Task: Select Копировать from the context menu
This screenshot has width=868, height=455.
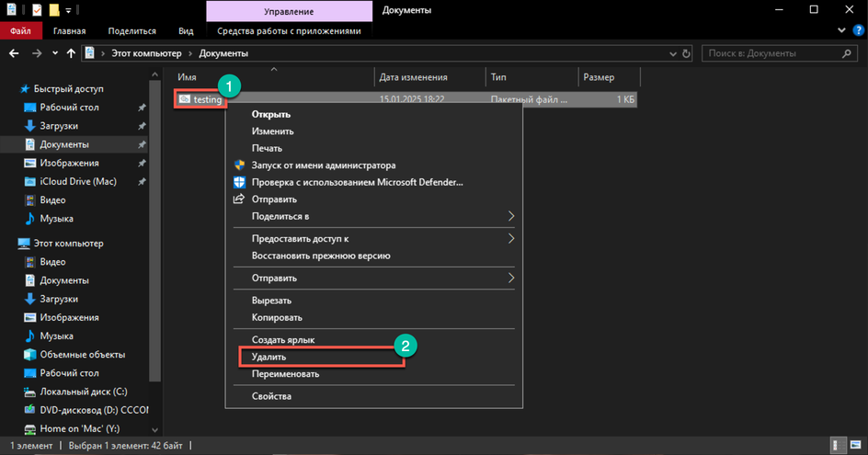Action: coord(373,318)
